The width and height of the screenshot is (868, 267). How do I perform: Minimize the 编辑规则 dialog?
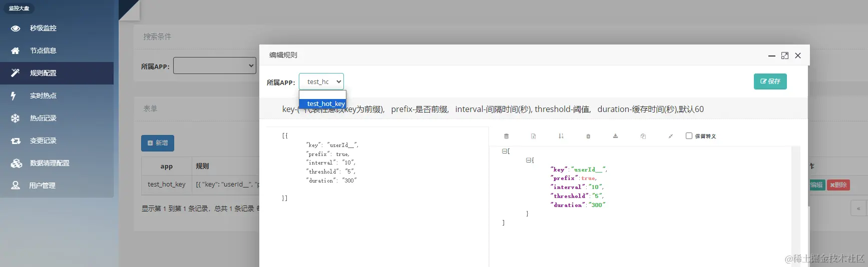(x=772, y=55)
